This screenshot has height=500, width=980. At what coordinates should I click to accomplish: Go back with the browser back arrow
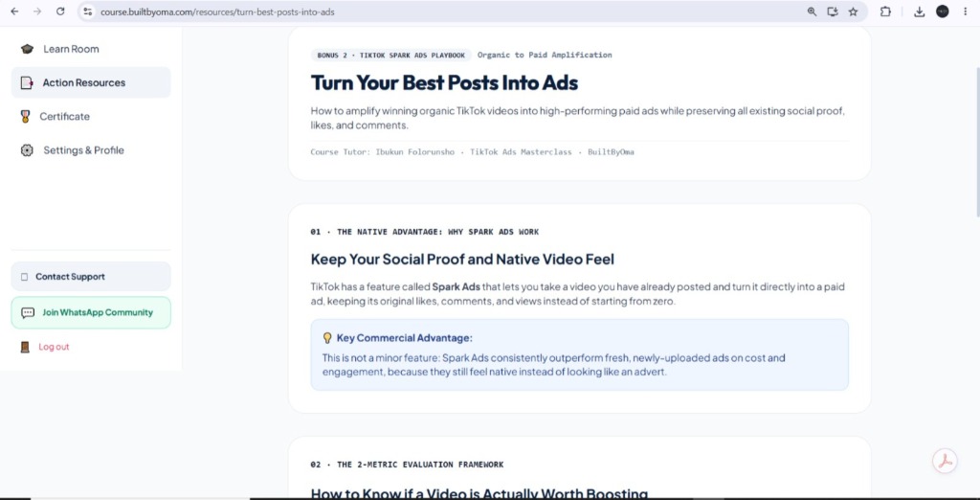(x=14, y=11)
